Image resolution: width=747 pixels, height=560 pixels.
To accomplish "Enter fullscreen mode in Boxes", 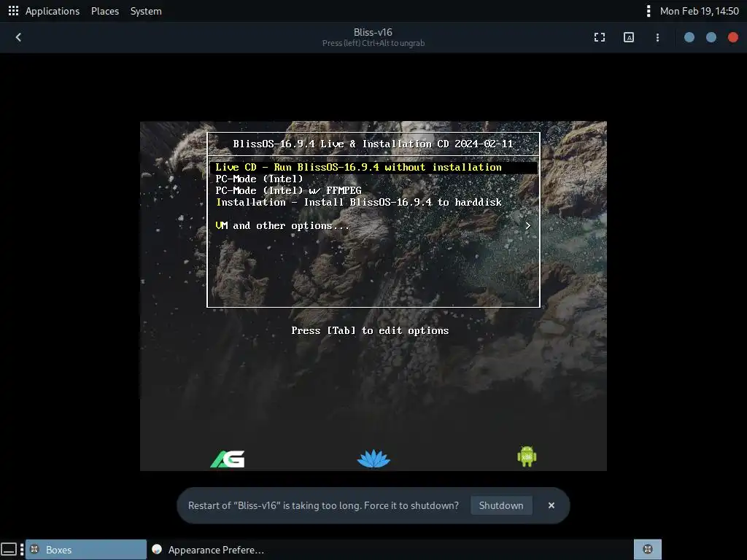I will pos(600,37).
